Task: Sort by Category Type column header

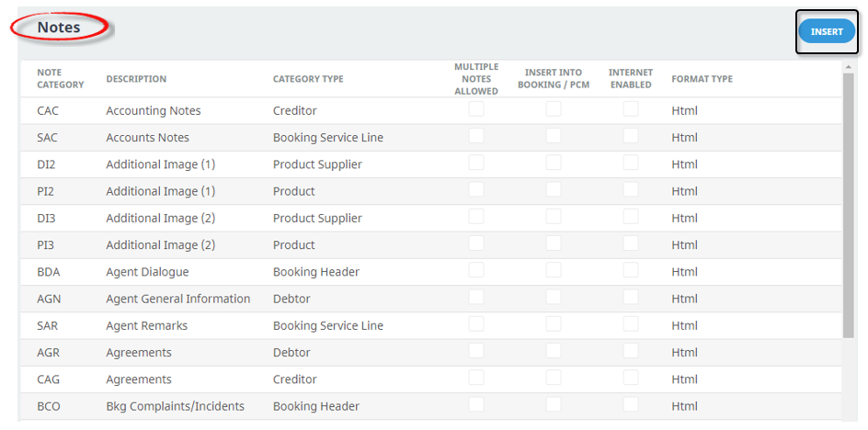Action: [308, 79]
